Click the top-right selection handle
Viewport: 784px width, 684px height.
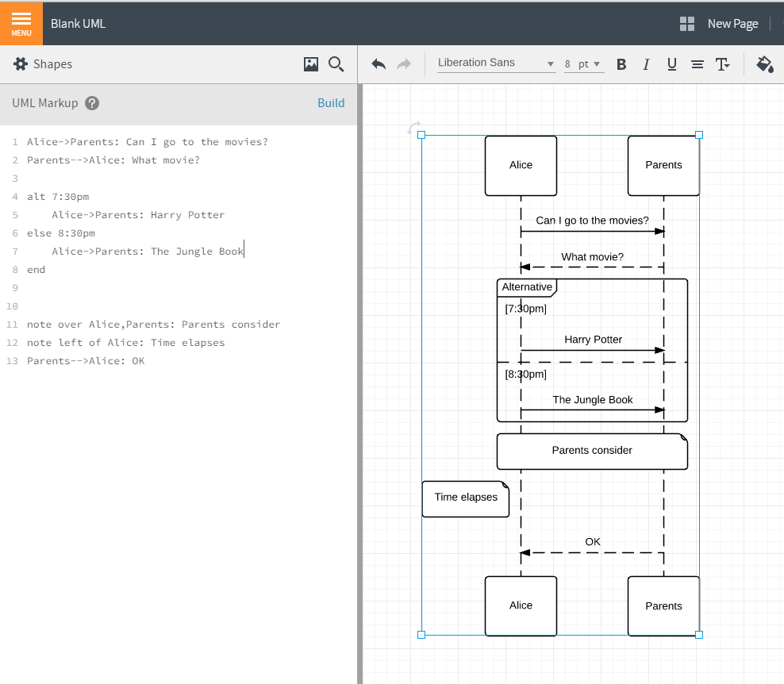(x=699, y=135)
